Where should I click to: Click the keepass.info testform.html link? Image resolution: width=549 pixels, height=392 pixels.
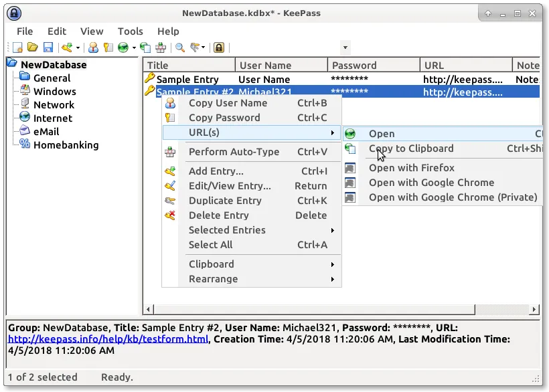click(108, 339)
